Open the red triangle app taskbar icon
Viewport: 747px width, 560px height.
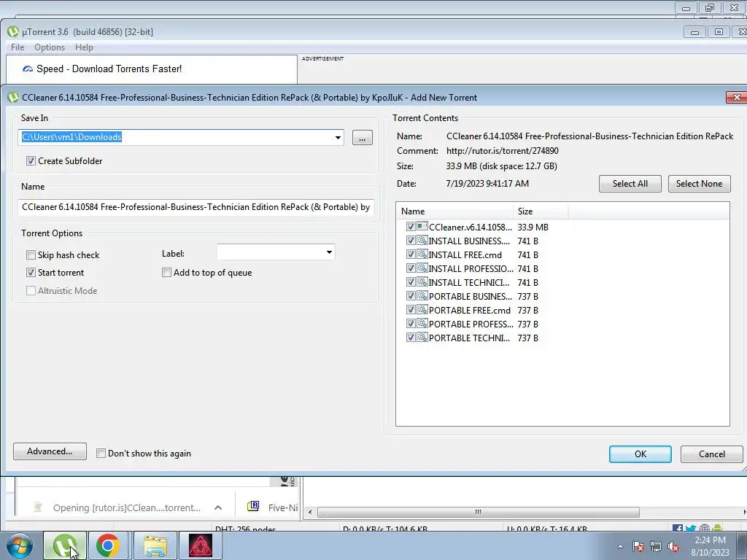[200, 545]
